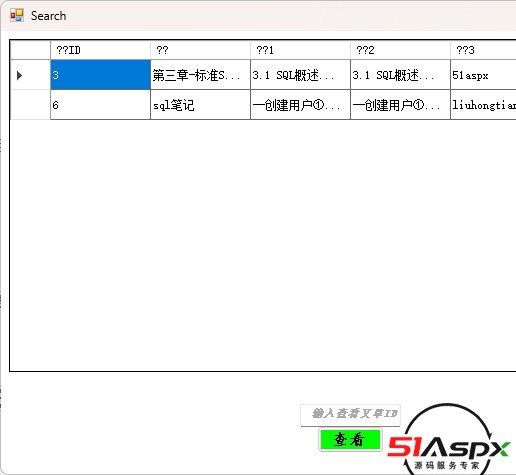Click the ?? column header
The height and width of the screenshot is (475, 516).
tap(200, 50)
